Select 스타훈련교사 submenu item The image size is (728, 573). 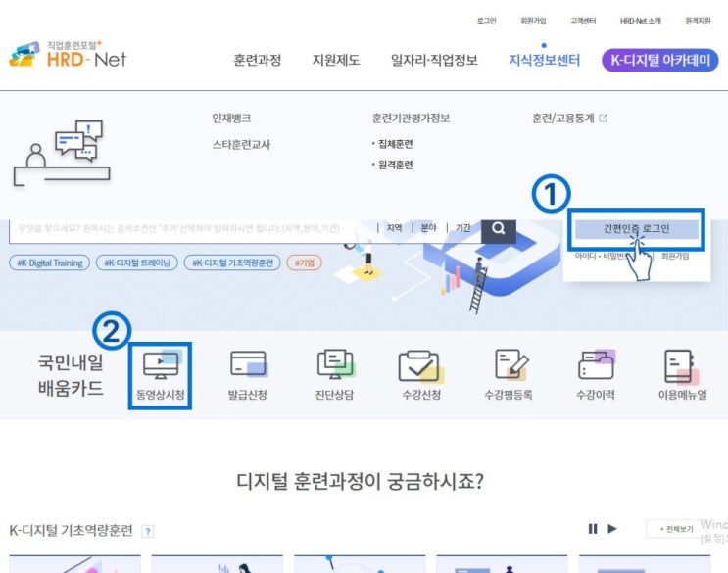click(241, 145)
